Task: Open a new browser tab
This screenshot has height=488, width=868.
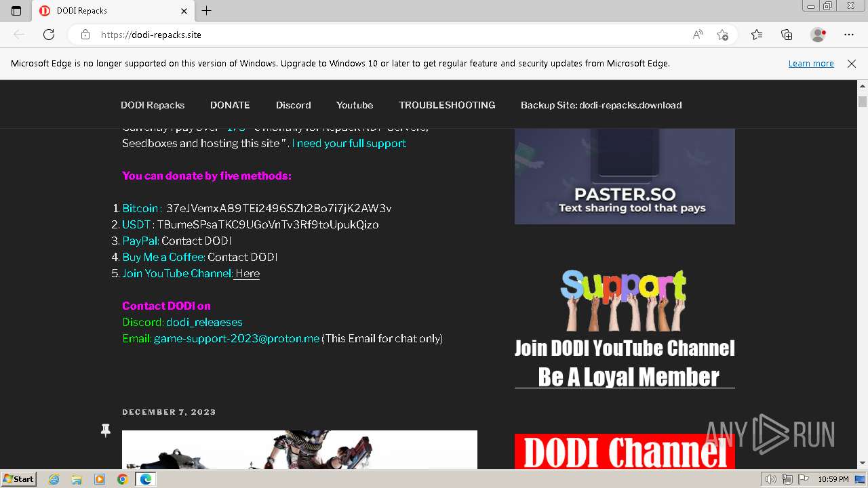Action: click(207, 11)
